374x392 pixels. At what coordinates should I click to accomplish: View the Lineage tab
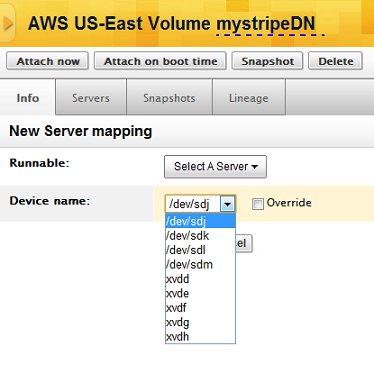[249, 98]
